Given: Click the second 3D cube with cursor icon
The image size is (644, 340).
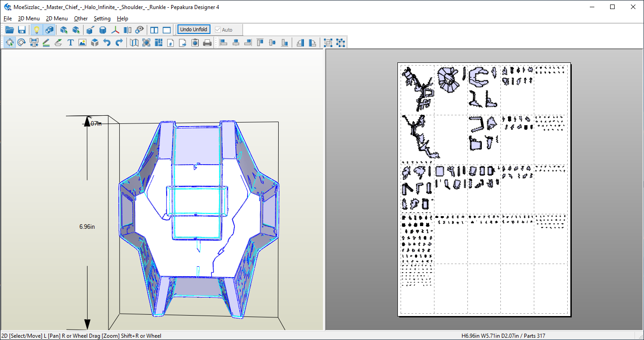Looking at the screenshot, I should 76,30.
